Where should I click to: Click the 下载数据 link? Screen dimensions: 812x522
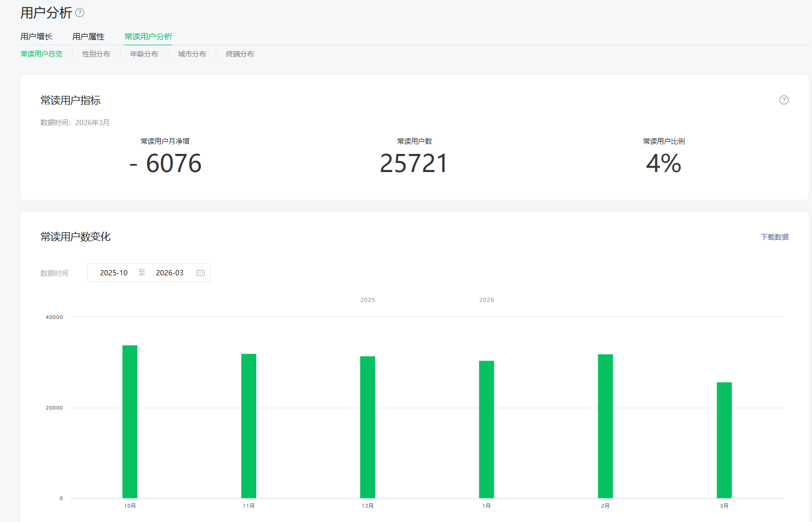coord(774,237)
